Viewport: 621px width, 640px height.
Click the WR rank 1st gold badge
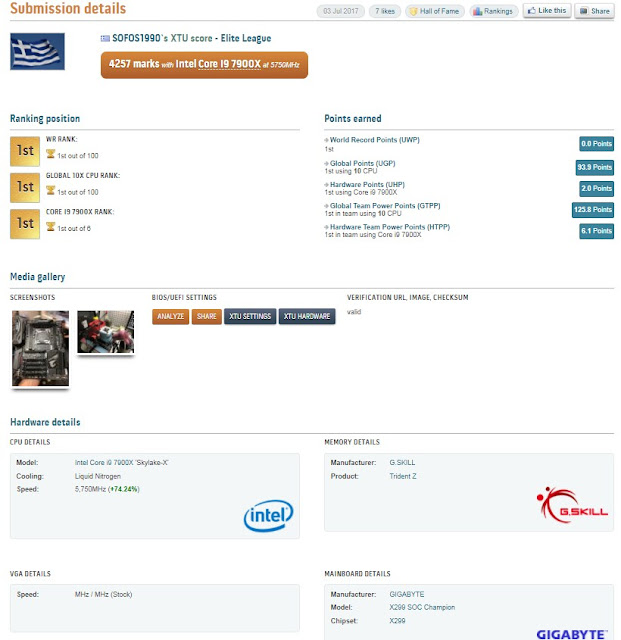click(x=25, y=151)
